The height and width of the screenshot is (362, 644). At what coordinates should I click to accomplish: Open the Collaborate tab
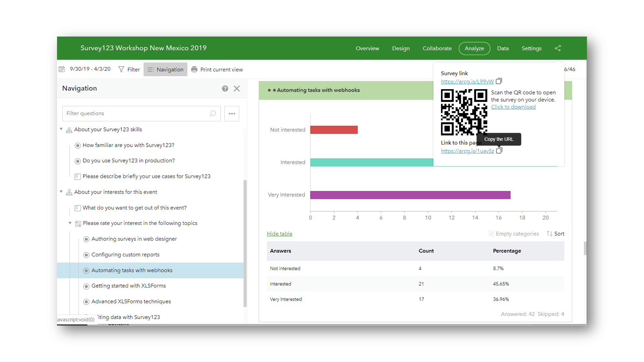(437, 48)
